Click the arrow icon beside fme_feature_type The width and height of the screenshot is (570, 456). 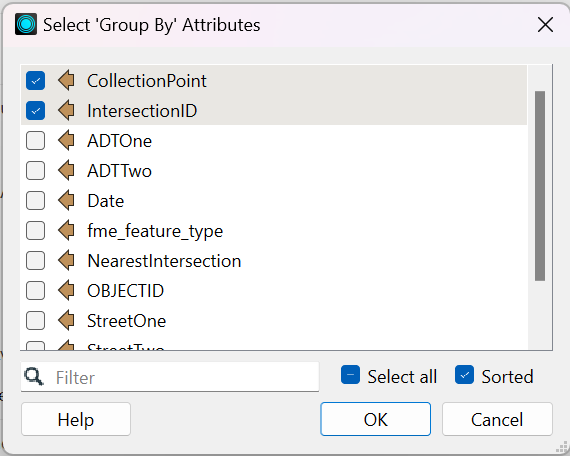pyautogui.click(x=67, y=231)
